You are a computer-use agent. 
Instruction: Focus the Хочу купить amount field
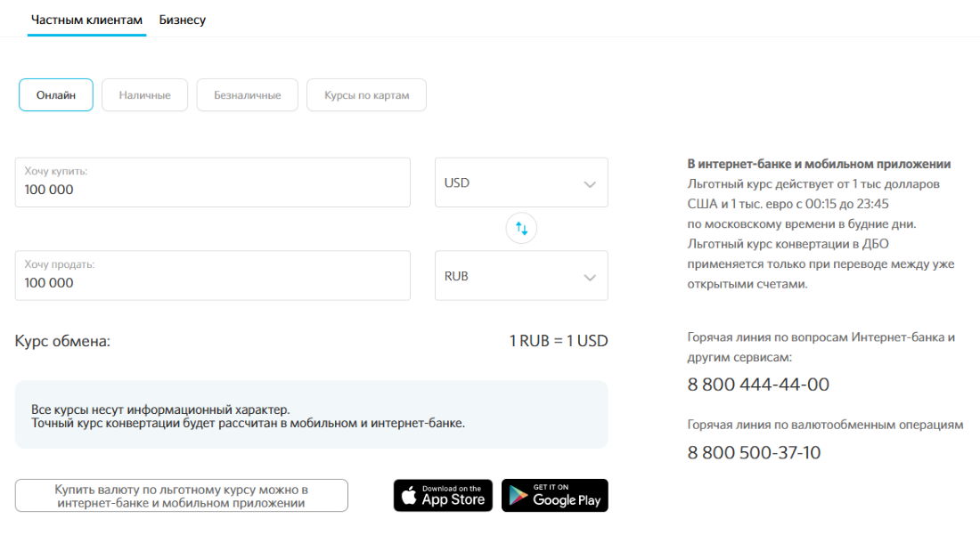(213, 182)
